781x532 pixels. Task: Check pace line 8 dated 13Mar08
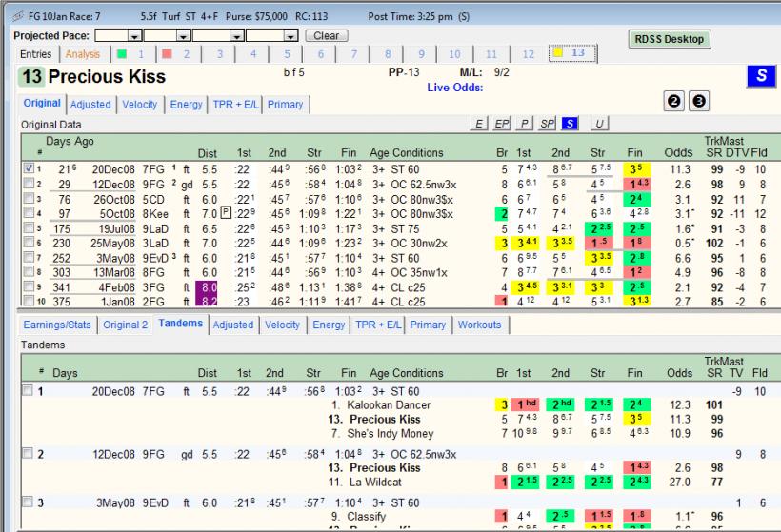pos(29,271)
